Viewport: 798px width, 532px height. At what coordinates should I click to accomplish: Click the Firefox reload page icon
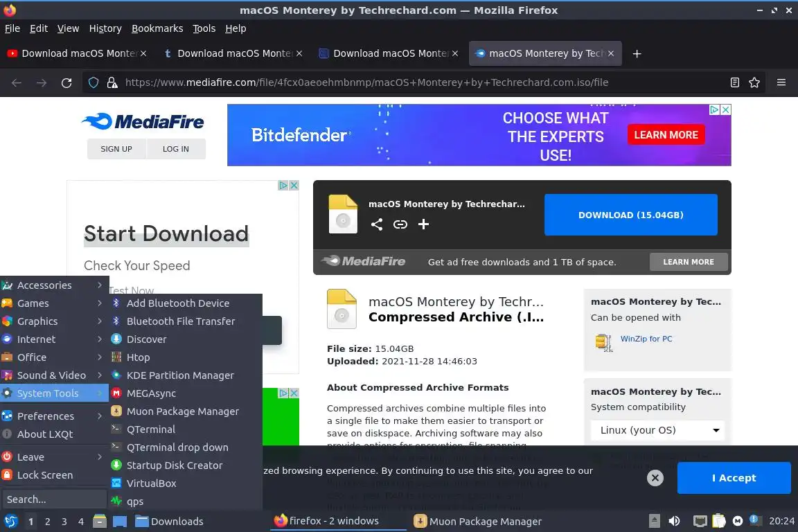pos(66,82)
